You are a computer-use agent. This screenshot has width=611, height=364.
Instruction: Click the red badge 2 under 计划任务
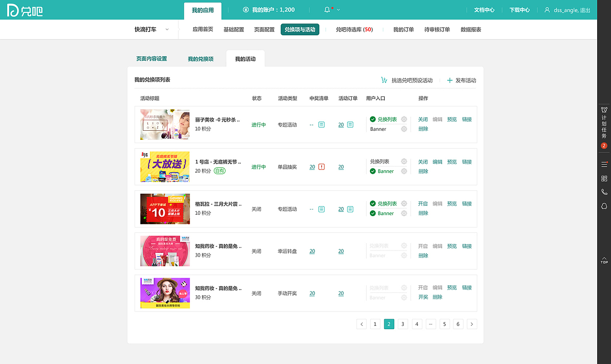pyautogui.click(x=604, y=146)
